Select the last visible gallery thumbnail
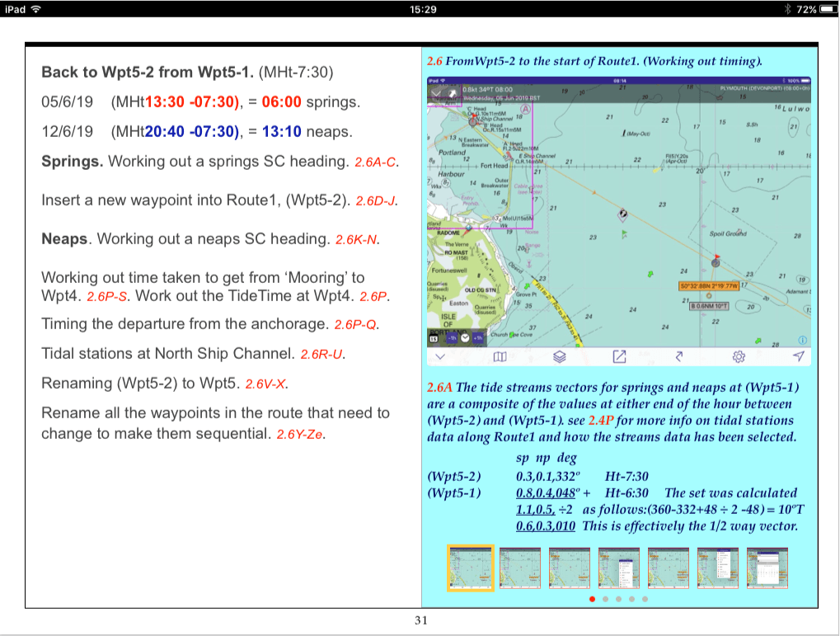 [x=767, y=568]
